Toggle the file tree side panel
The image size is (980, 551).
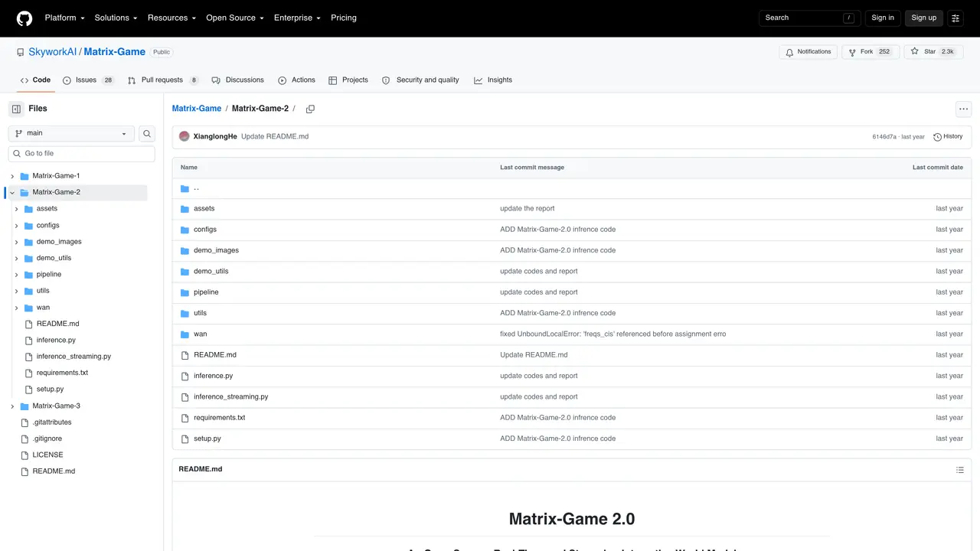pos(16,109)
